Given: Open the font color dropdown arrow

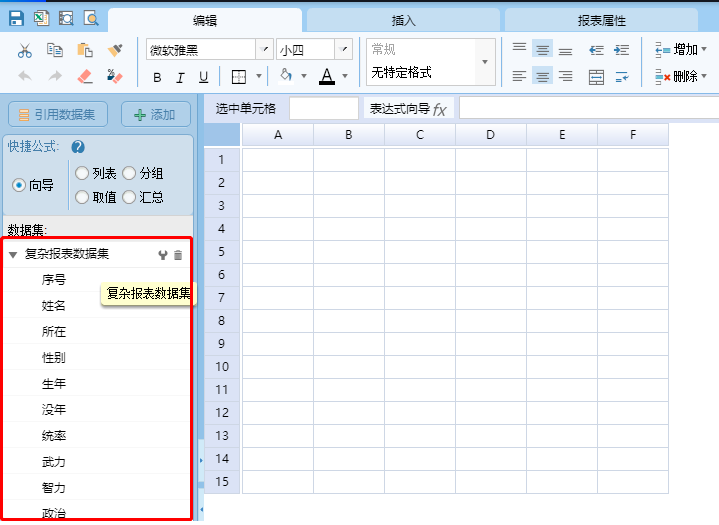Looking at the screenshot, I should [x=345, y=76].
